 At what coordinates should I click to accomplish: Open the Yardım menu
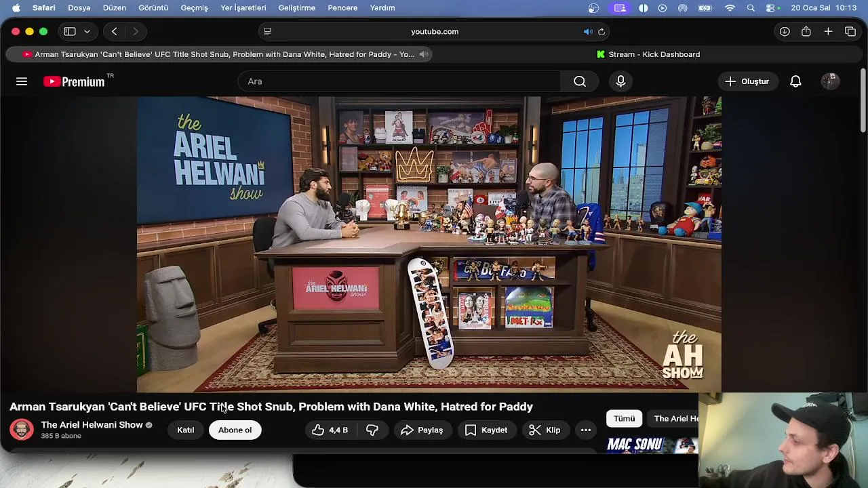(x=382, y=8)
